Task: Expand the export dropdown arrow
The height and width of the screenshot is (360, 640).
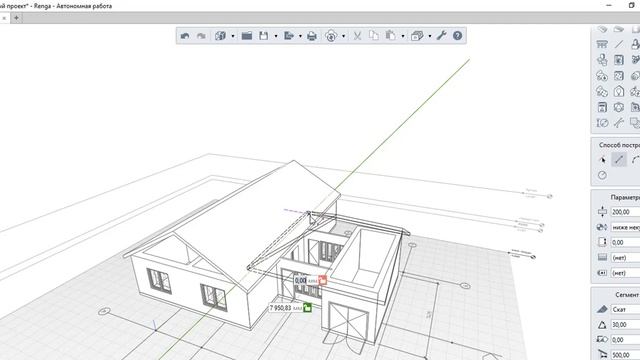Action: (300, 36)
